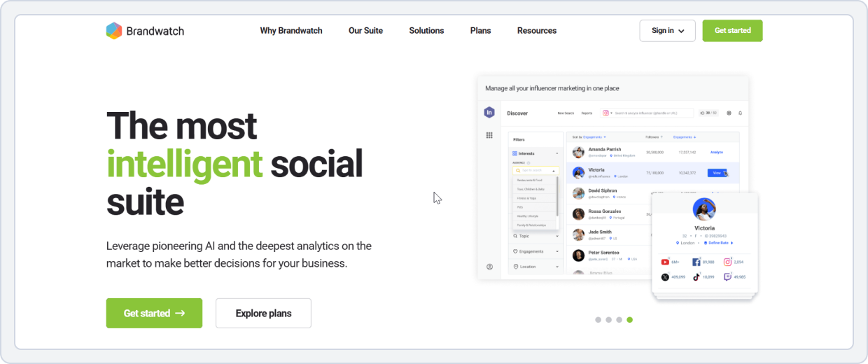Sort by Engagements column header
Viewport: 868px width, 364px height.
[685, 137]
